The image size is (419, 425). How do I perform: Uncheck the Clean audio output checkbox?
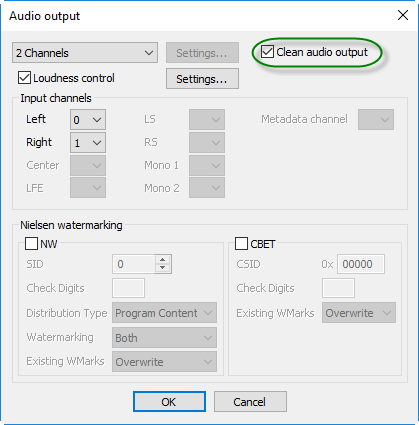pos(267,52)
